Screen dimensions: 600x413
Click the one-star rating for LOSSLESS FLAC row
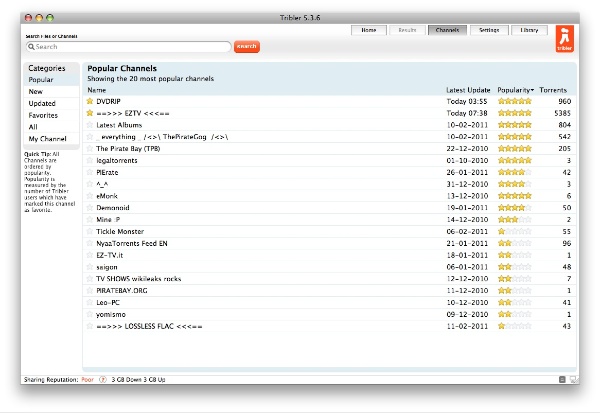pos(515,326)
